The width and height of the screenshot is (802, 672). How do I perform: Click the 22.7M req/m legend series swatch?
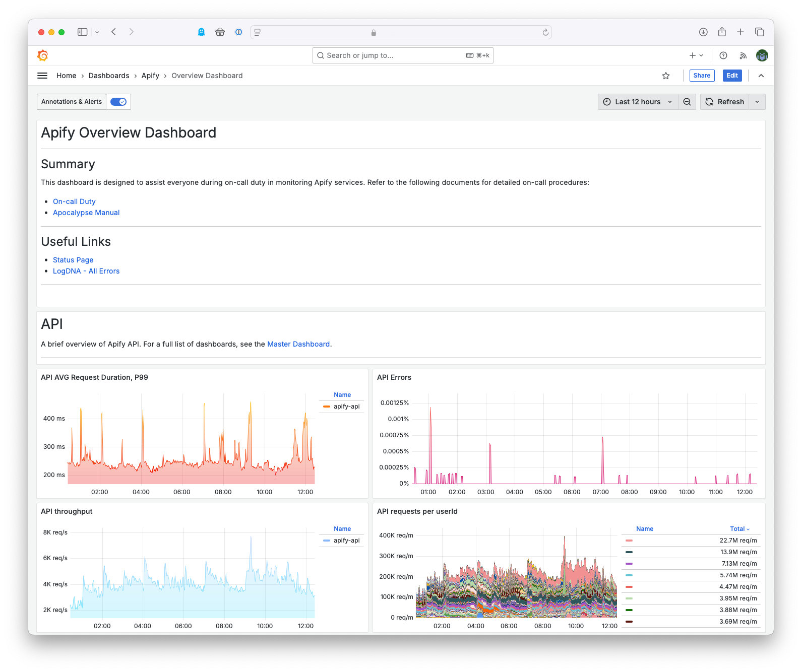pos(629,541)
